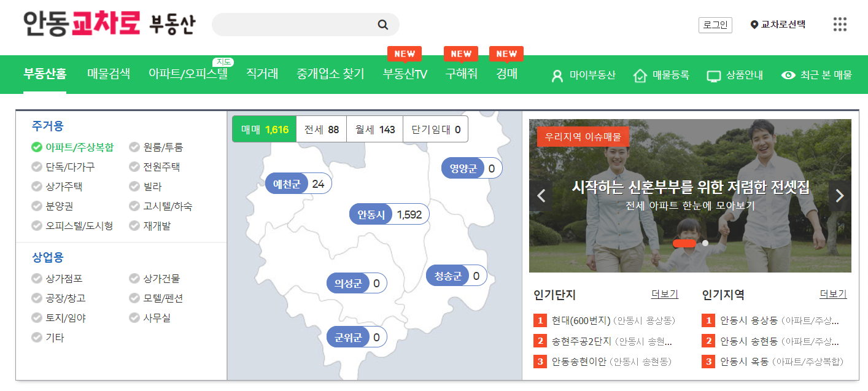The height and width of the screenshot is (391, 868).
Task: Check 모텔/펜션 option
Action: 156,298
